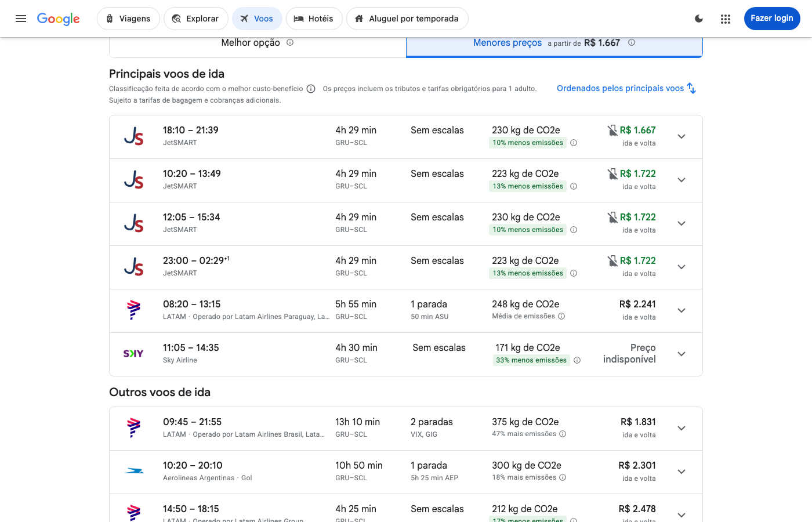
Task: Click Preço indisponível text
Action: pos(629,354)
